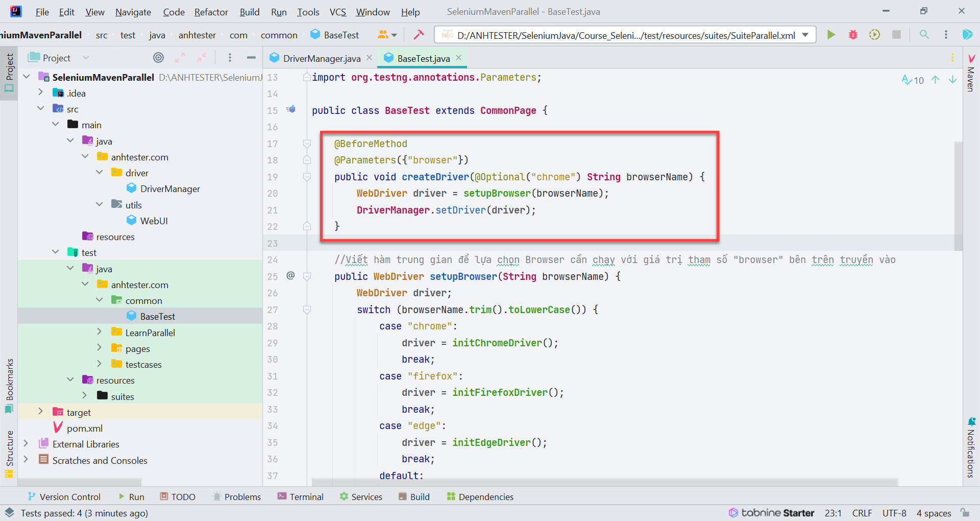This screenshot has height=521, width=980.
Task: Toggle the Structure sidebar tool button
Action: click(9, 454)
